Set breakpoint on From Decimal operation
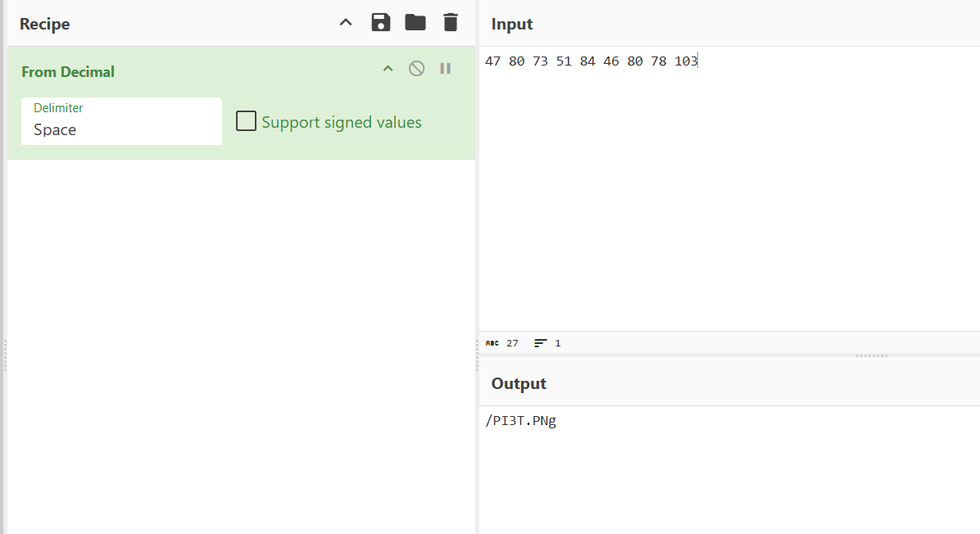The image size is (980, 534). coord(446,69)
